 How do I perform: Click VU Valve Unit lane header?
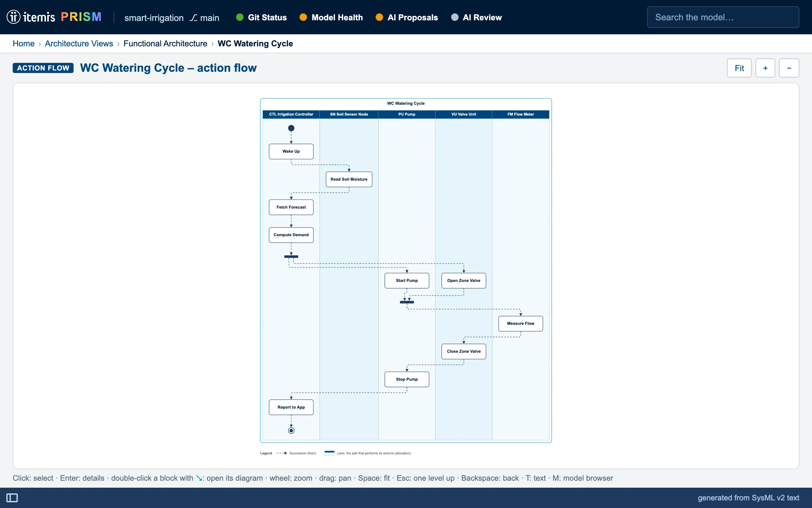[x=464, y=114]
